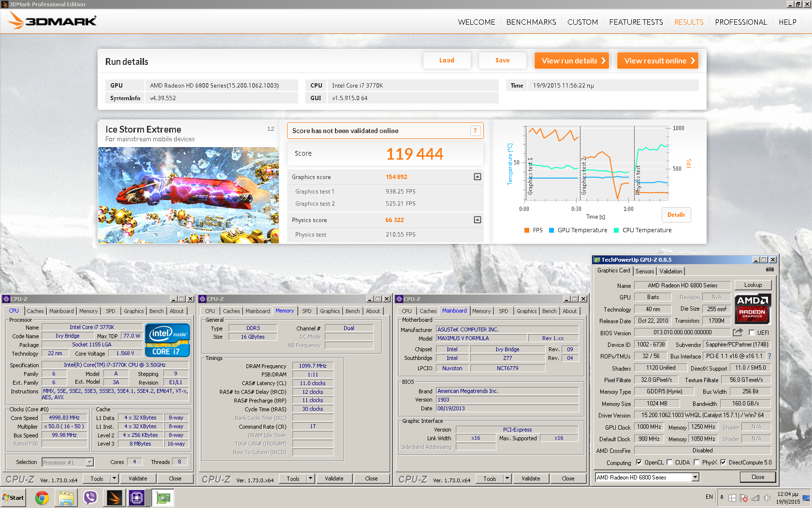This screenshot has width=812, height=508.
Task: Click the Lookup button in GPU-Z
Action: 753,285
